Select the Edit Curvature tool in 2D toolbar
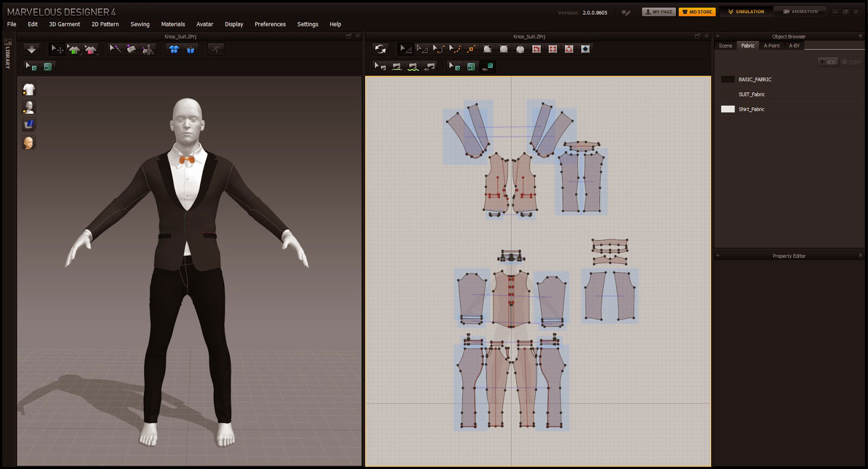The height and width of the screenshot is (469, 868). point(438,49)
